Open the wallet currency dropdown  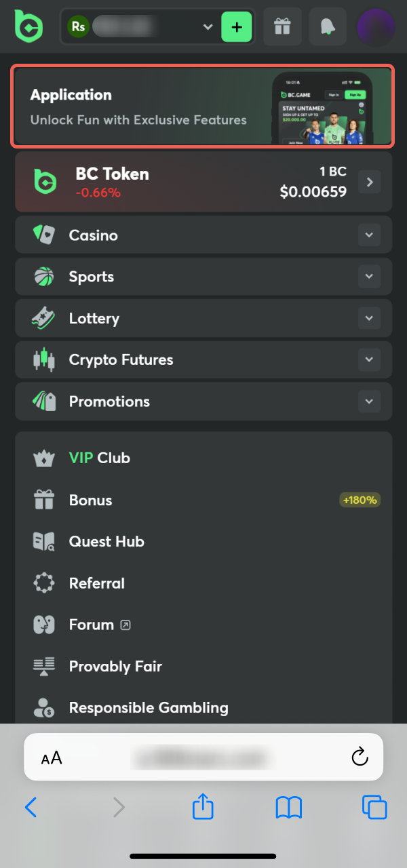(208, 27)
